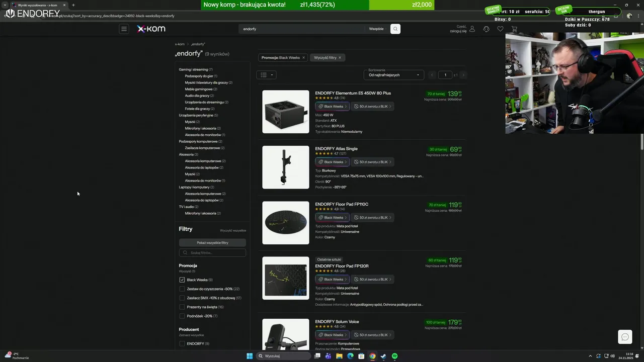Viewport: 644px width, 362px height.
Task: Click Zaznacz wszystkie under Producent
Action: pyautogui.click(x=191, y=335)
